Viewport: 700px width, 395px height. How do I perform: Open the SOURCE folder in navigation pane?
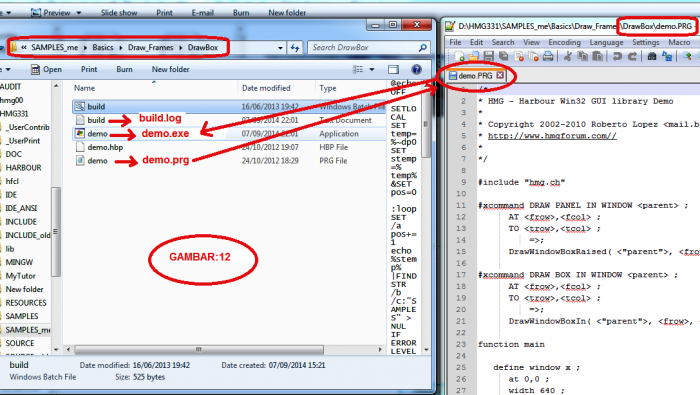[x=19, y=343]
